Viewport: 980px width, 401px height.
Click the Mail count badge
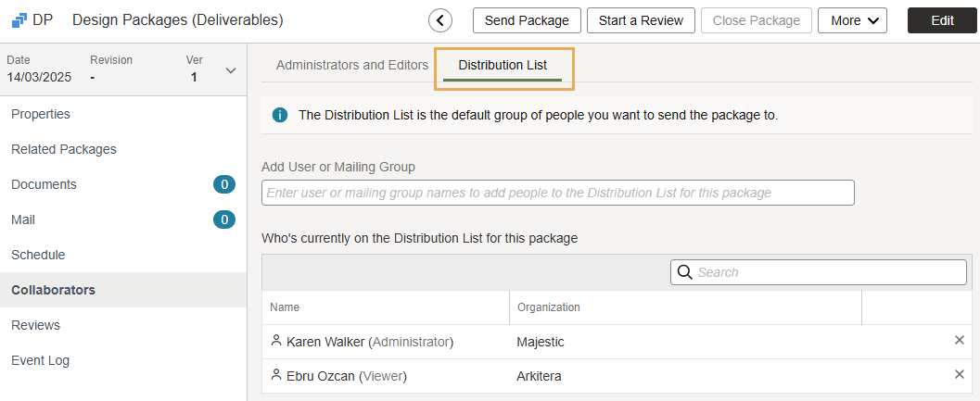point(223,219)
